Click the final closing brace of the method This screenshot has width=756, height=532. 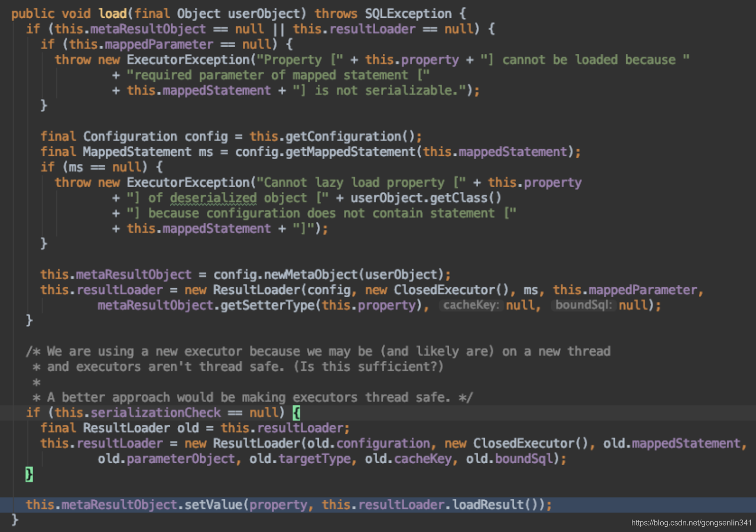(14, 520)
